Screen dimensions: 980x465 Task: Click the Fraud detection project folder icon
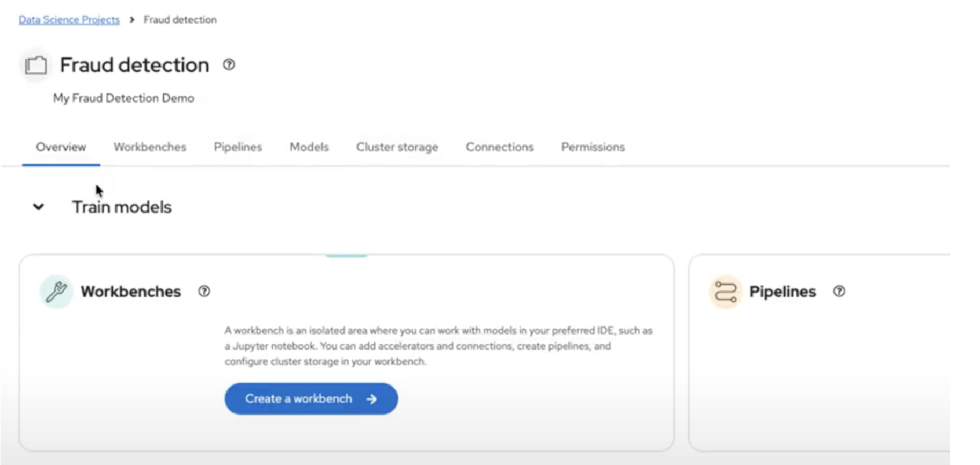click(36, 66)
